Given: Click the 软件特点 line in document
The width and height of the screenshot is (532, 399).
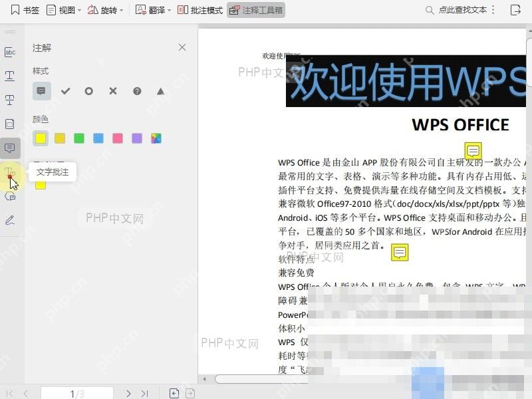Looking at the screenshot, I should click(296, 259).
